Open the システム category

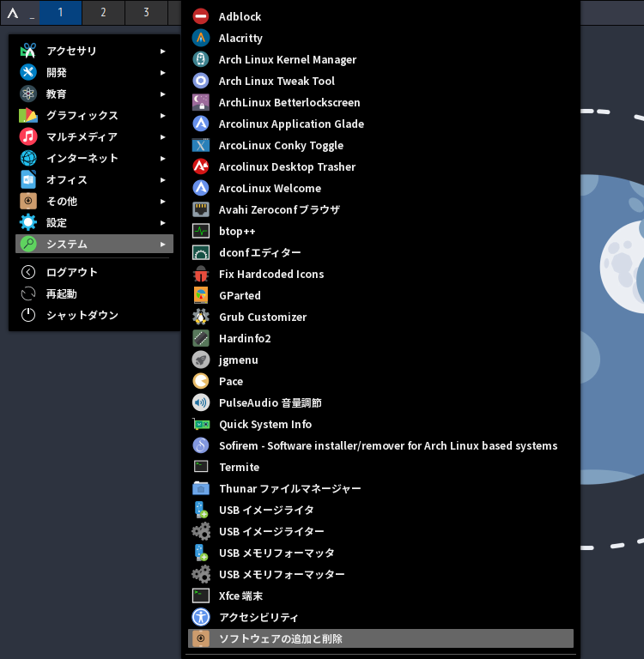pyautogui.click(x=94, y=244)
